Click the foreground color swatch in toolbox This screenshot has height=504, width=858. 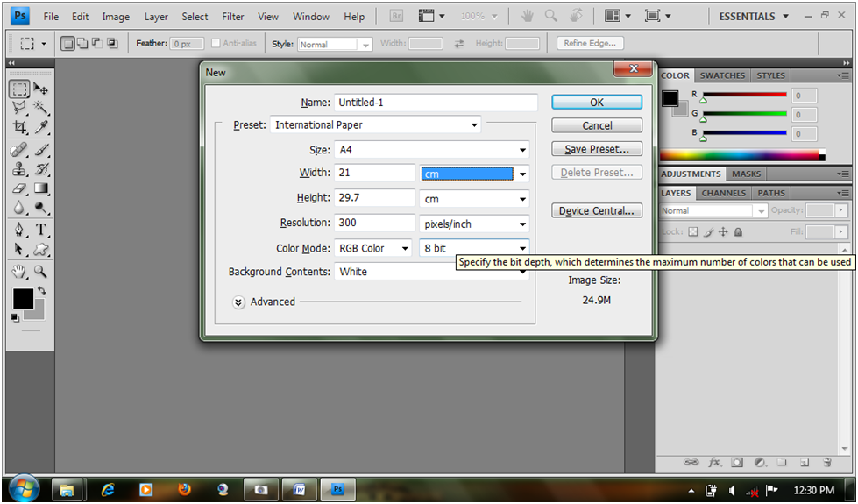(x=23, y=299)
